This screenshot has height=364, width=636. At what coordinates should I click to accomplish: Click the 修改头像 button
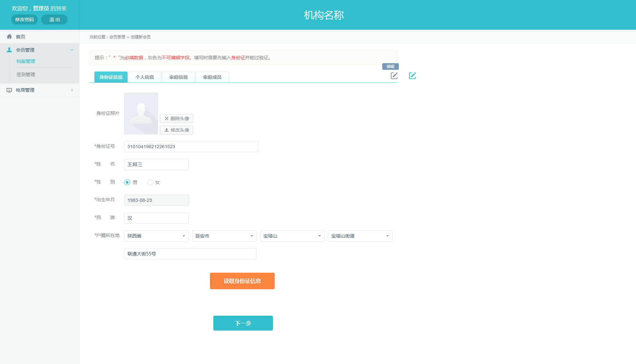pyautogui.click(x=177, y=130)
